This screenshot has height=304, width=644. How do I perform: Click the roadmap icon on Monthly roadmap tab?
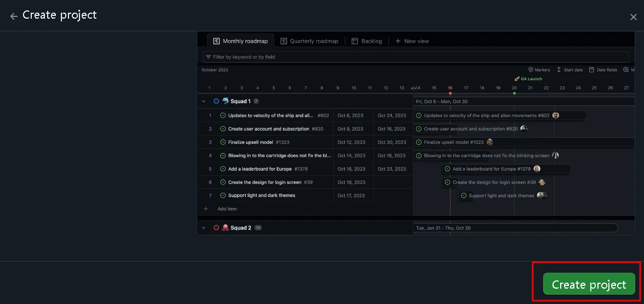(216, 41)
